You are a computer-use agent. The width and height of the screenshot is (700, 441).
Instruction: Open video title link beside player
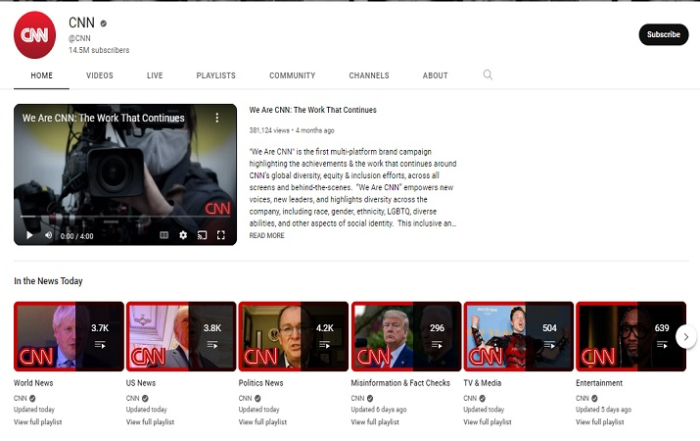[312, 110]
